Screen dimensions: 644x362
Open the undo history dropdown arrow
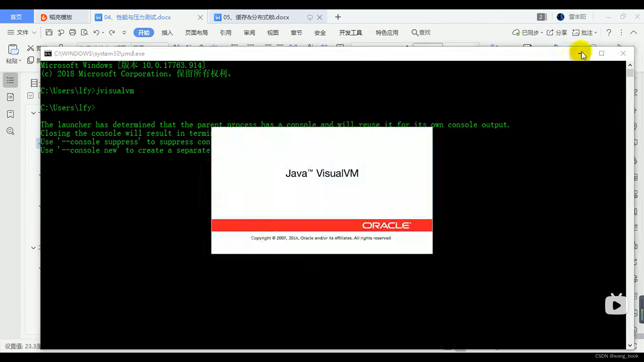click(x=103, y=33)
